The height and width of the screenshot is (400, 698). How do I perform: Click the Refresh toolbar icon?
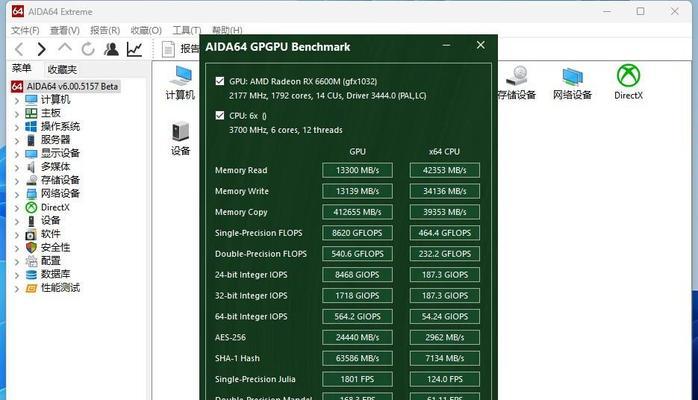(x=88, y=49)
